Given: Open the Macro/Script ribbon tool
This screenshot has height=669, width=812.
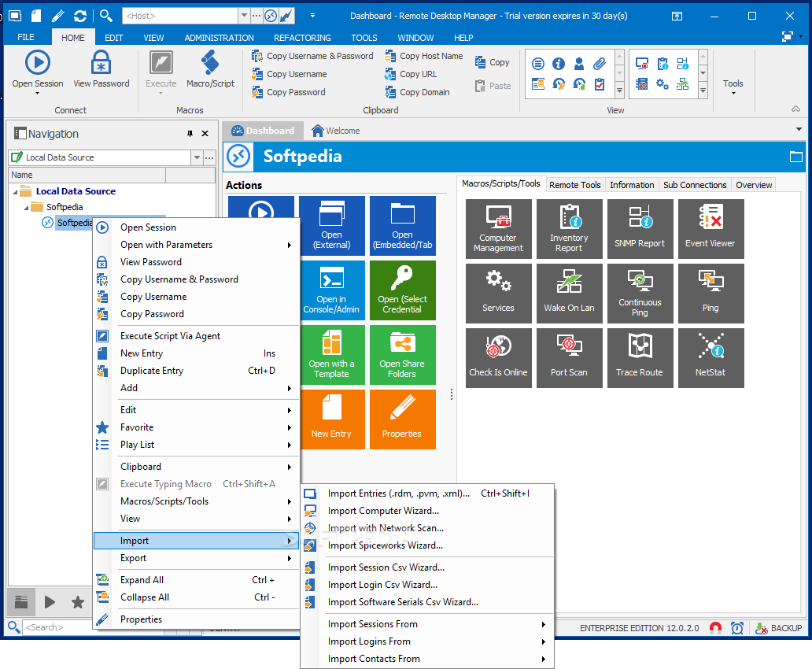Looking at the screenshot, I should coord(210,69).
